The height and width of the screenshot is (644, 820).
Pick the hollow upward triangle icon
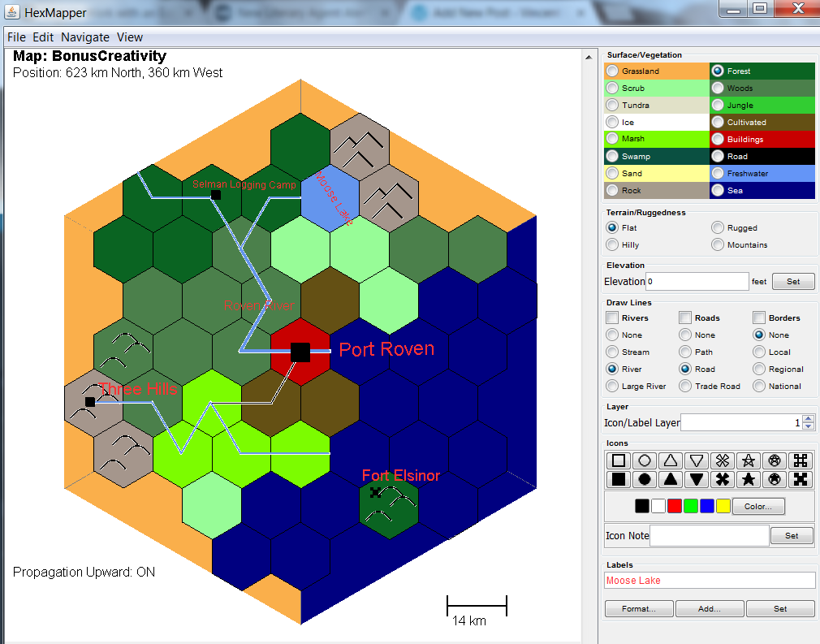(671, 460)
